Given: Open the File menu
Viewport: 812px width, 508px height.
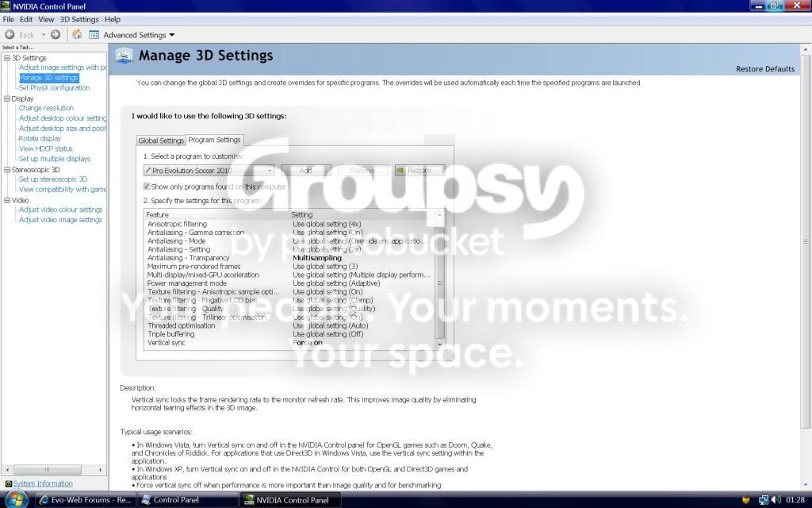Looking at the screenshot, I should coord(8,19).
